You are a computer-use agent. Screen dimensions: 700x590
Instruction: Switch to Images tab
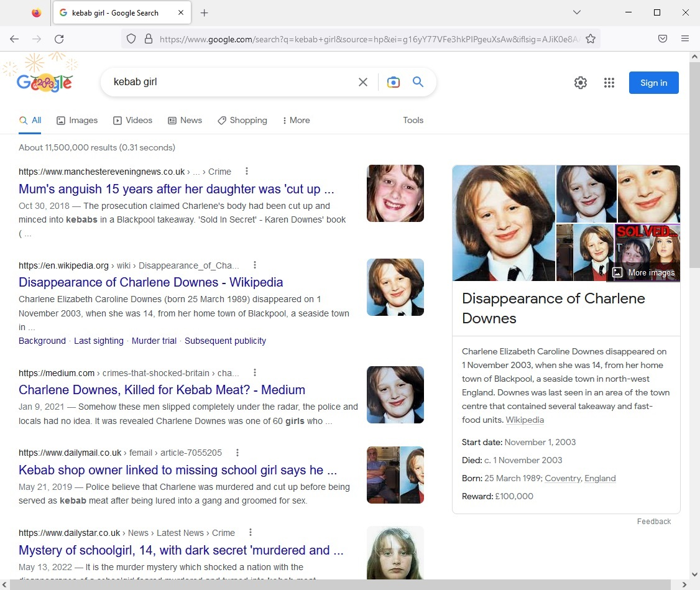point(77,121)
